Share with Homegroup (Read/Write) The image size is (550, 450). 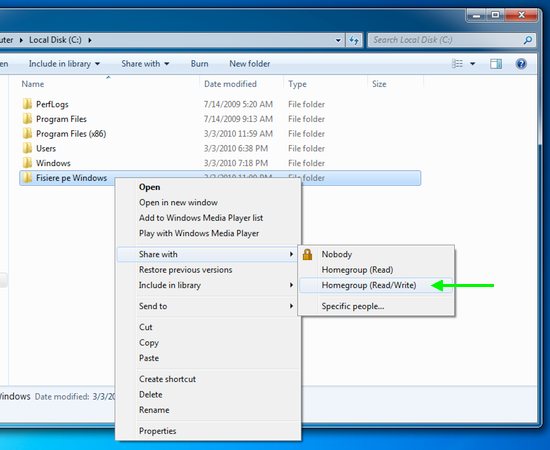click(376, 285)
